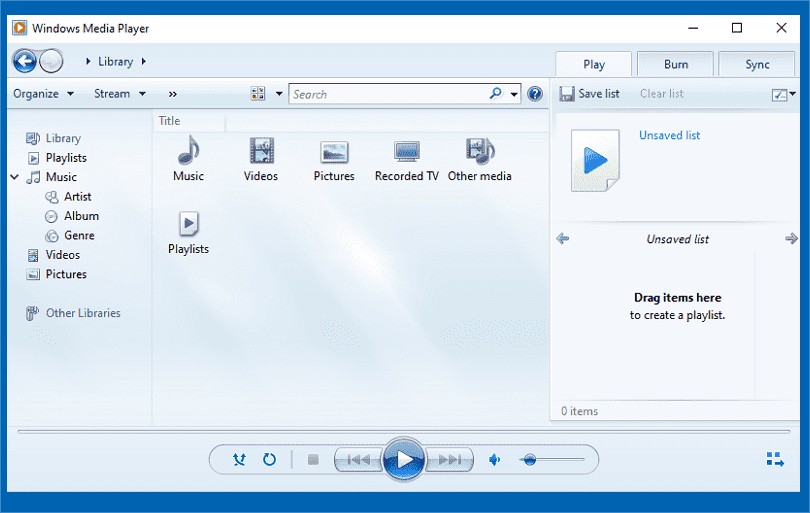The height and width of the screenshot is (513, 810).
Task: Click the Stop playback button
Action: (313, 459)
